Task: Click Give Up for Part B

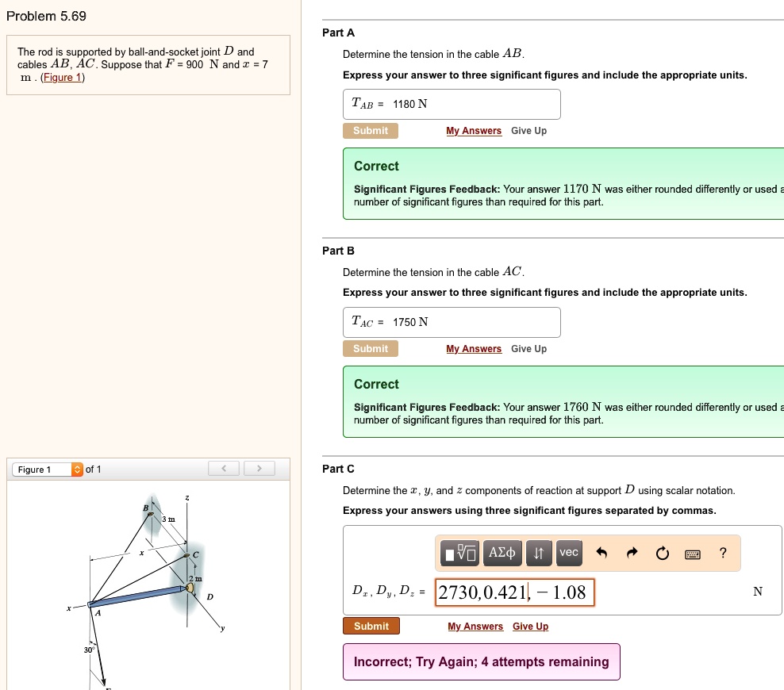Action: point(528,348)
